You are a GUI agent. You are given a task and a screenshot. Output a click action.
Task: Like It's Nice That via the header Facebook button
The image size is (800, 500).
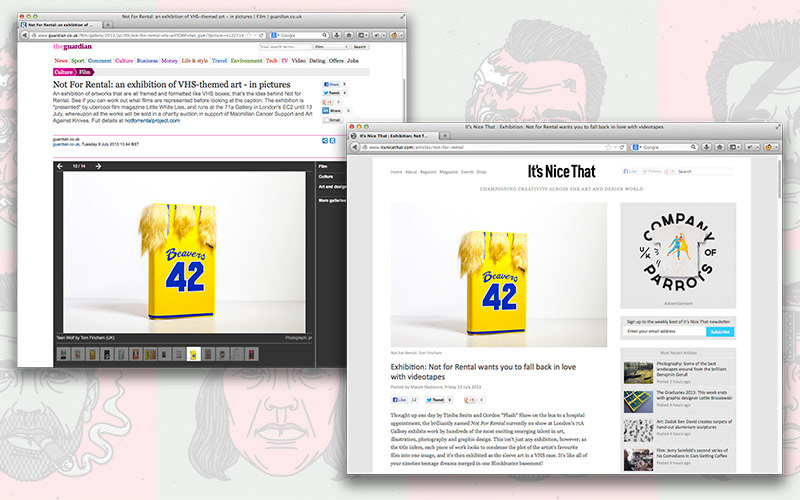(630, 171)
